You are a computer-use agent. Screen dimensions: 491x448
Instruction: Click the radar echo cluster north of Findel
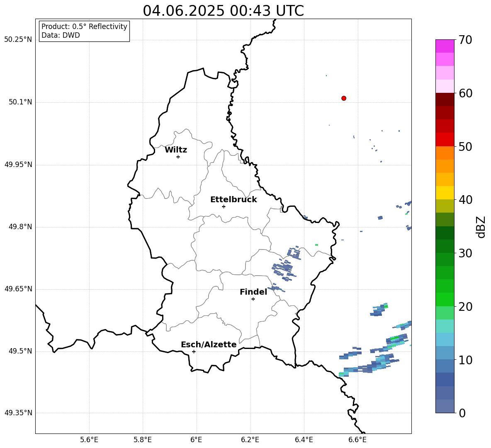[284, 270]
